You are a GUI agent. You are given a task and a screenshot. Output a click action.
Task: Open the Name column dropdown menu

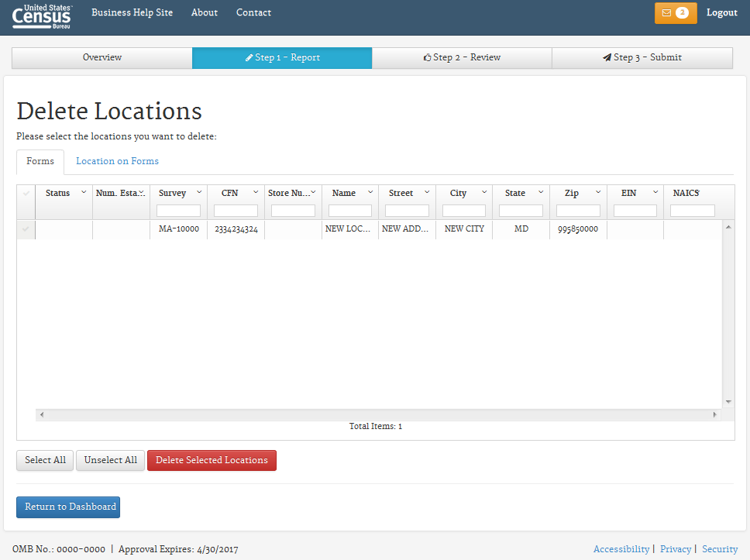point(370,192)
